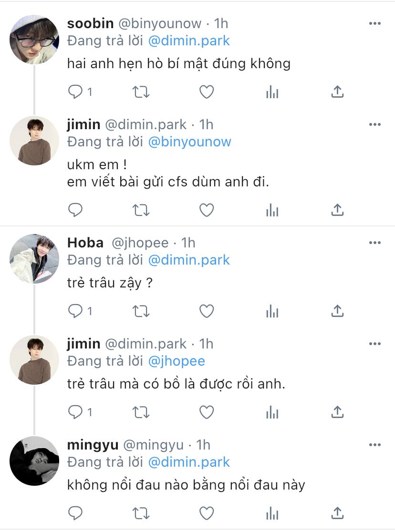Open the @jhopee mention link
395x532 pixels.
(x=177, y=361)
